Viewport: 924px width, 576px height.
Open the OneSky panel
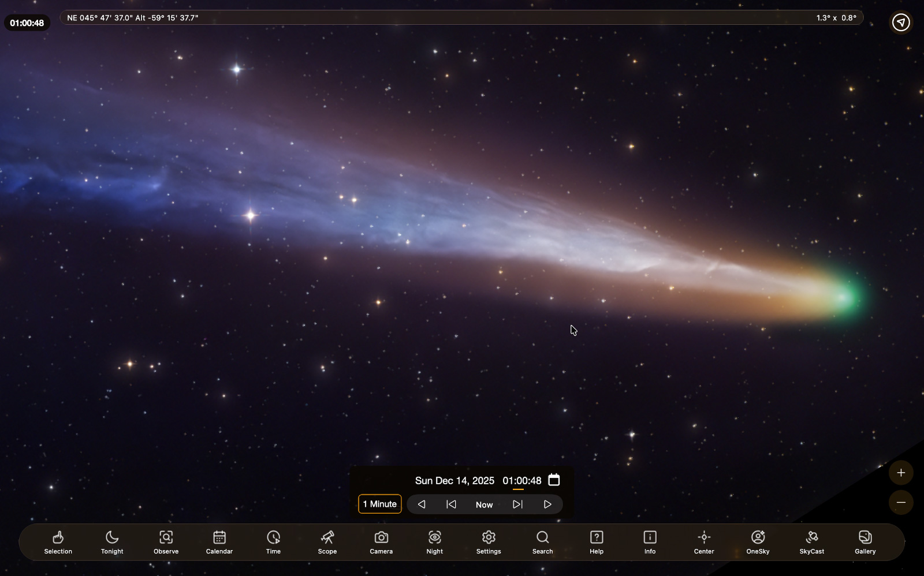(x=758, y=543)
